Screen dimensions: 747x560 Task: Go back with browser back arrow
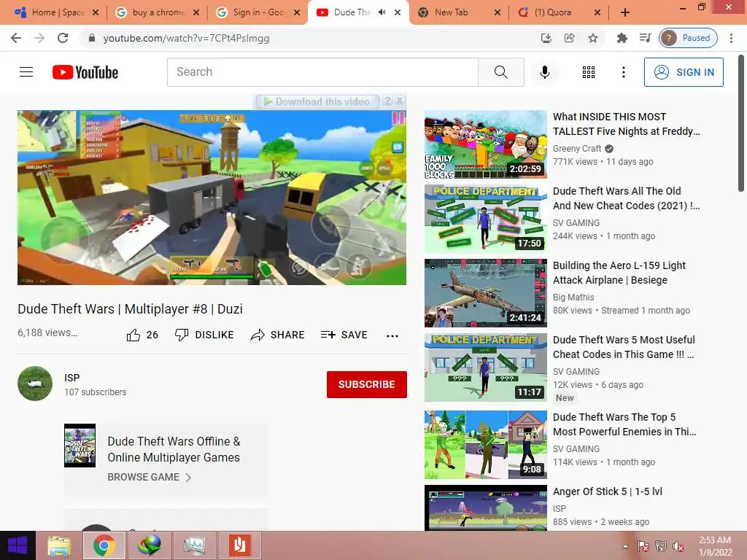tap(16, 38)
